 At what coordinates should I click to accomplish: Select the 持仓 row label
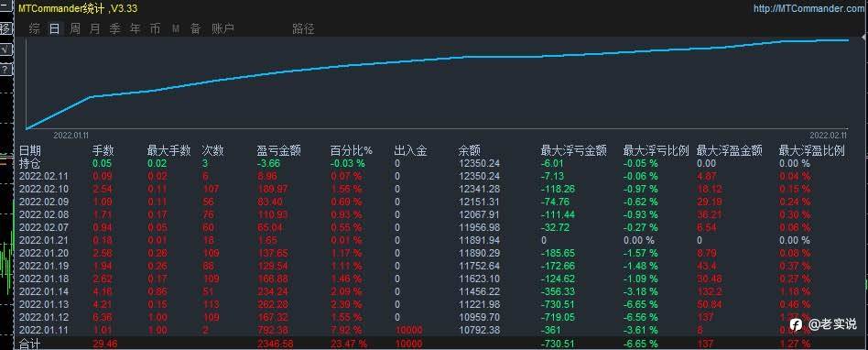pyautogui.click(x=30, y=163)
